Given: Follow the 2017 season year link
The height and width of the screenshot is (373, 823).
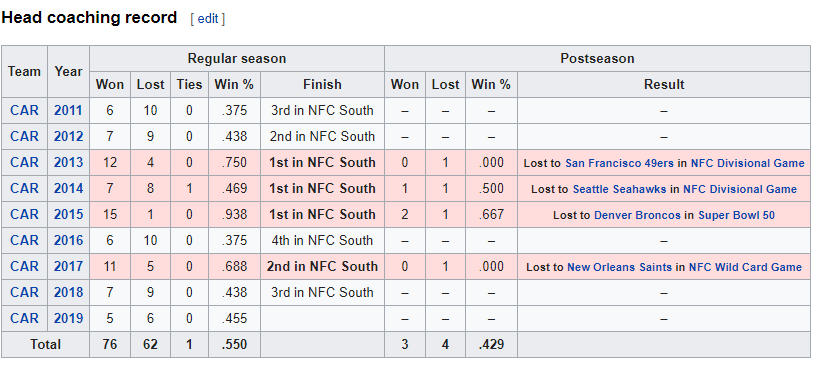Looking at the screenshot, I should (68, 267).
